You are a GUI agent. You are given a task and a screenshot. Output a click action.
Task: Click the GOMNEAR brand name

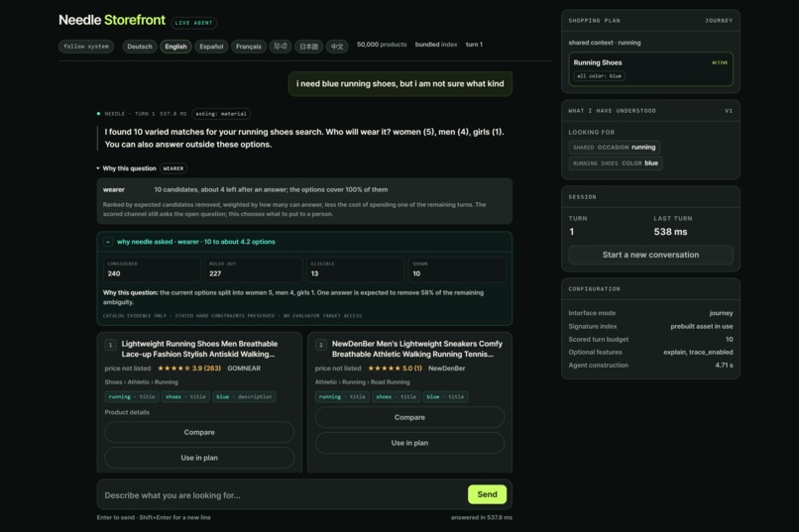coord(244,369)
